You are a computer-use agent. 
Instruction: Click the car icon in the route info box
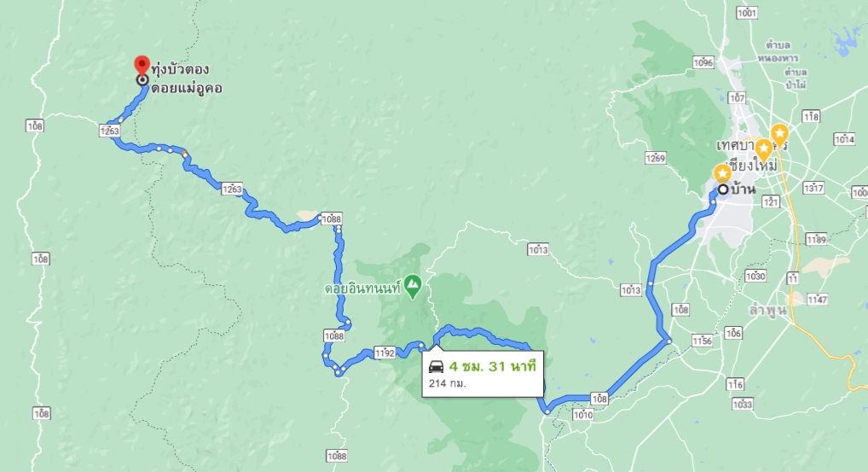tap(437, 367)
